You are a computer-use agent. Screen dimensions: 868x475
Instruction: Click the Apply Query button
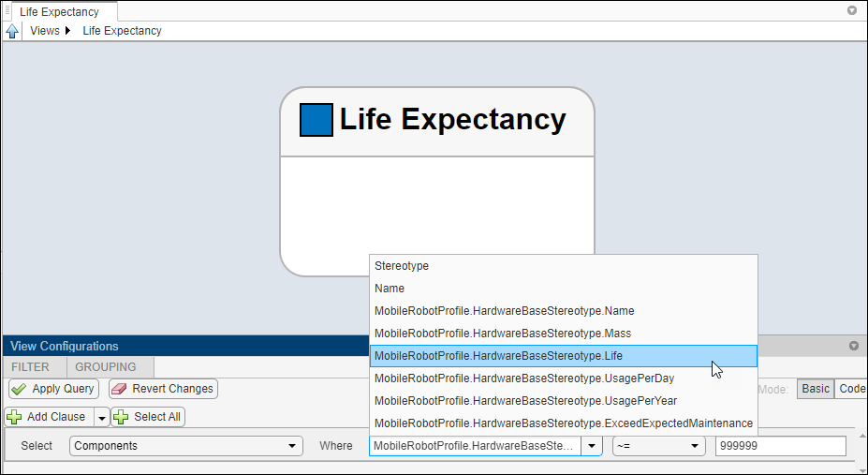[53, 389]
